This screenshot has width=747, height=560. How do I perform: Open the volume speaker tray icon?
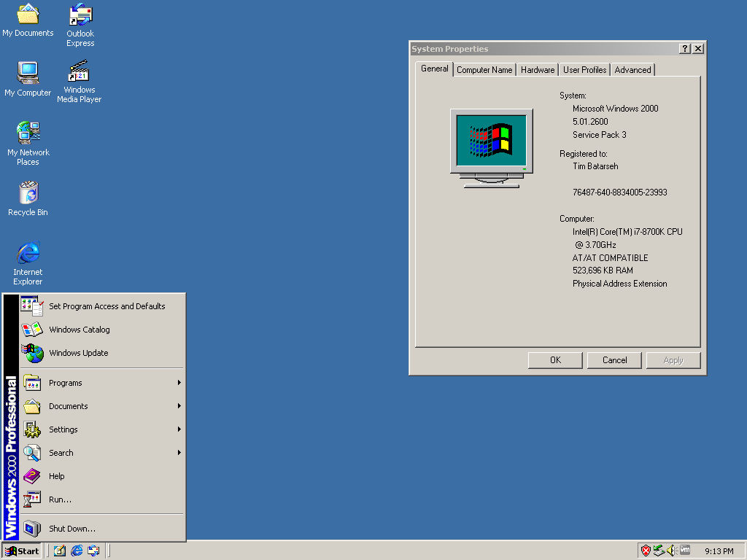coord(672,551)
